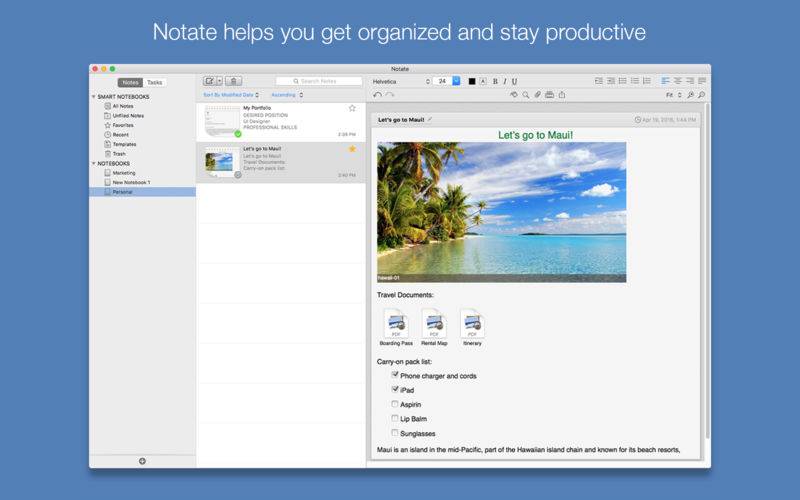Open Sort By Modified Date dropdown
800x500 pixels.
(231, 95)
